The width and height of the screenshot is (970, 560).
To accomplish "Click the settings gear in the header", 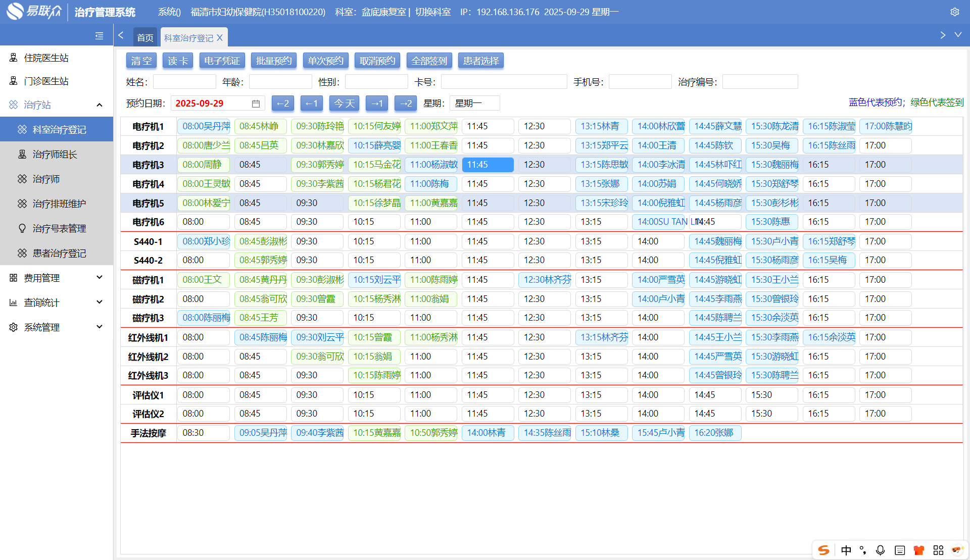I will pyautogui.click(x=954, y=12).
